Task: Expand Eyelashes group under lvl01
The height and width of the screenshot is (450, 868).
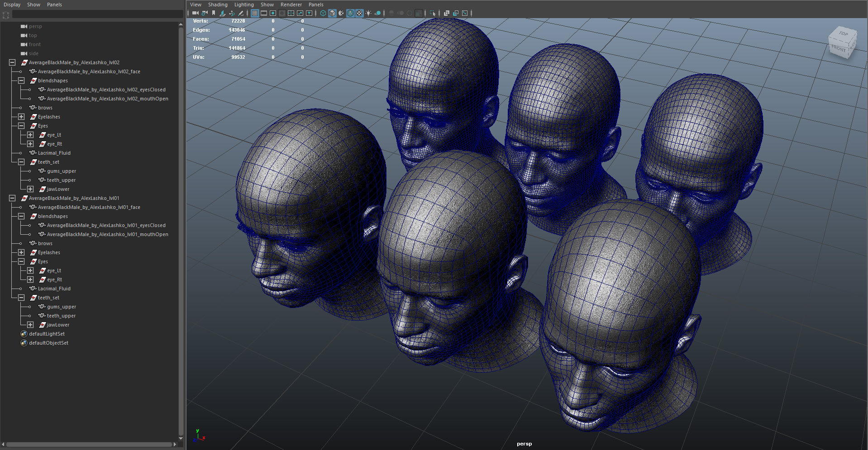Action: tap(21, 252)
